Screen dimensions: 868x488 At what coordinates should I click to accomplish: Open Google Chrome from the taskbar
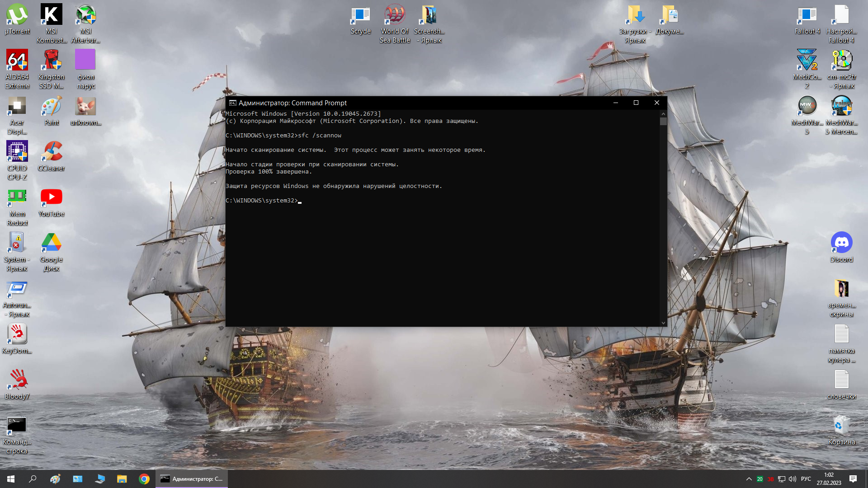[144, 479]
